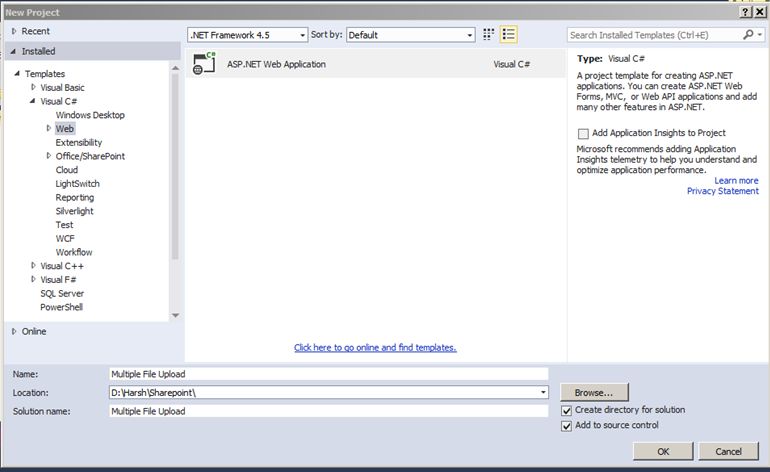Select the Reporting category
770x472 pixels.
click(75, 197)
